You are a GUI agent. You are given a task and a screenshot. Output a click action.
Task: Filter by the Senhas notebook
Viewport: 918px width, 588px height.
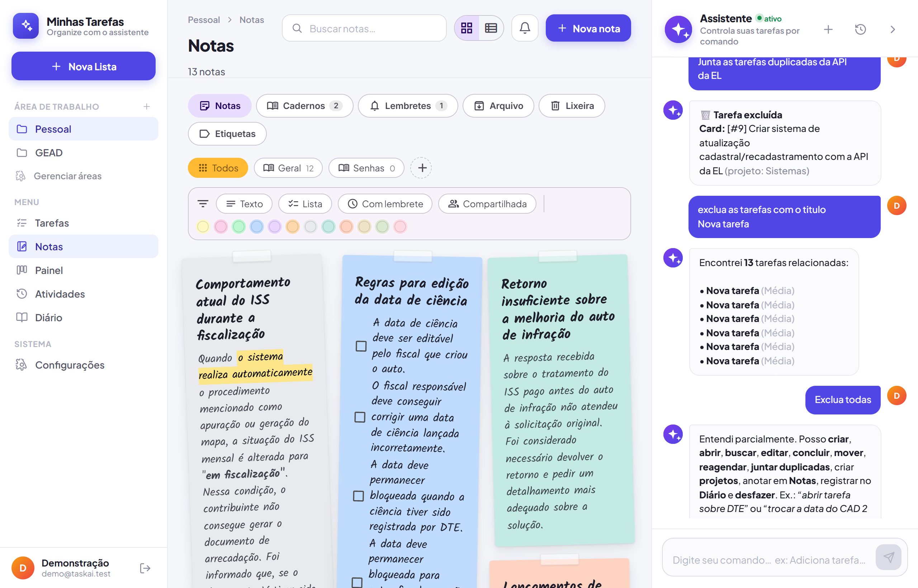click(366, 168)
